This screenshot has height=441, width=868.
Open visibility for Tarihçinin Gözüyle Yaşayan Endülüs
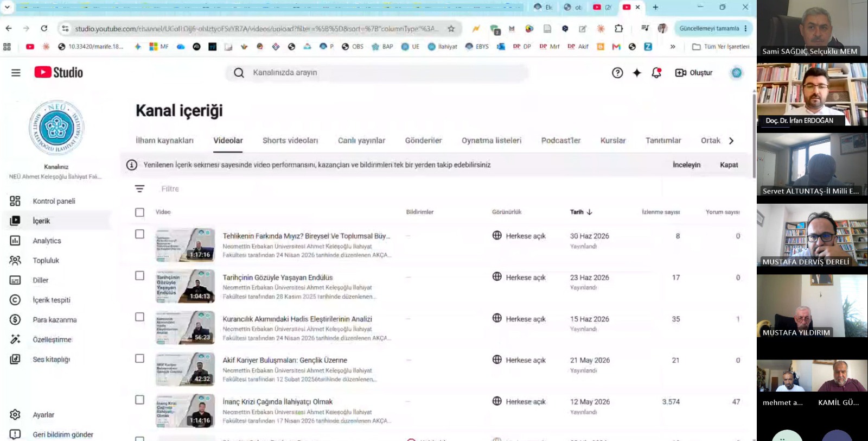(519, 277)
